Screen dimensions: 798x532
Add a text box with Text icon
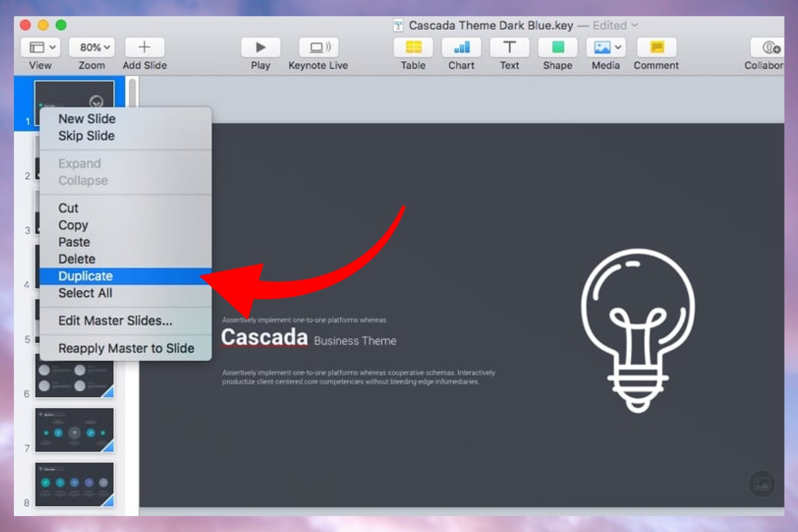pyautogui.click(x=509, y=47)
